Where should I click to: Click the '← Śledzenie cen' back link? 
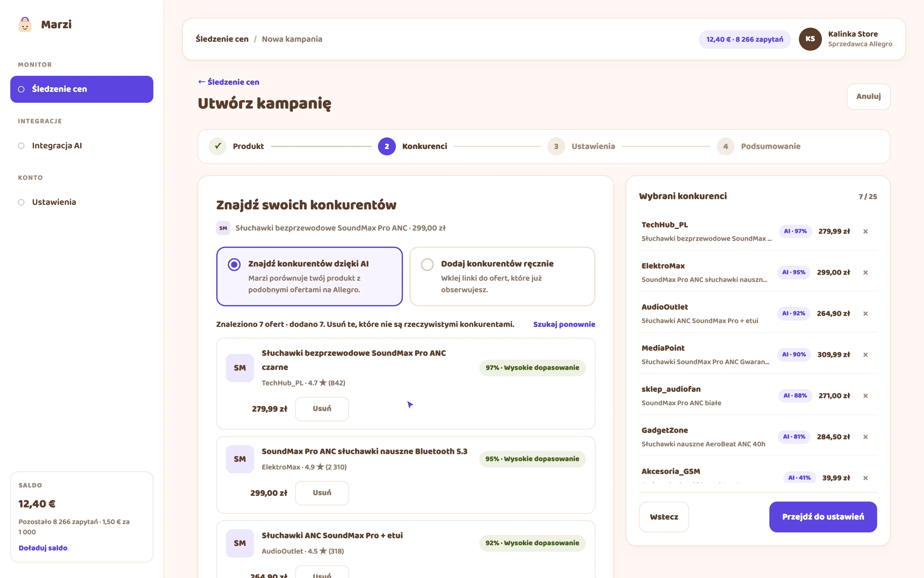229,82
